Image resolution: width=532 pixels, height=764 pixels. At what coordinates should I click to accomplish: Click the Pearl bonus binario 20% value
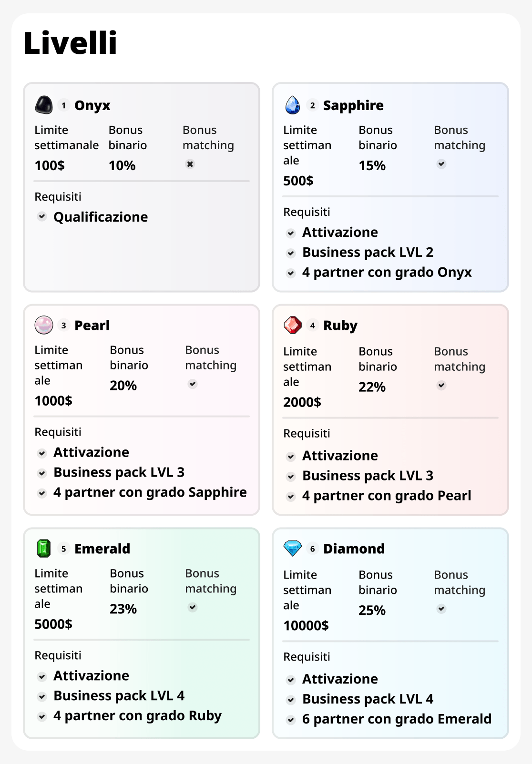pos(123,386)
